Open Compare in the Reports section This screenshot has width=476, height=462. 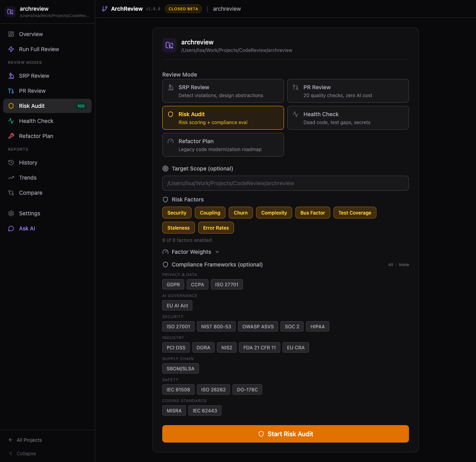31,193
